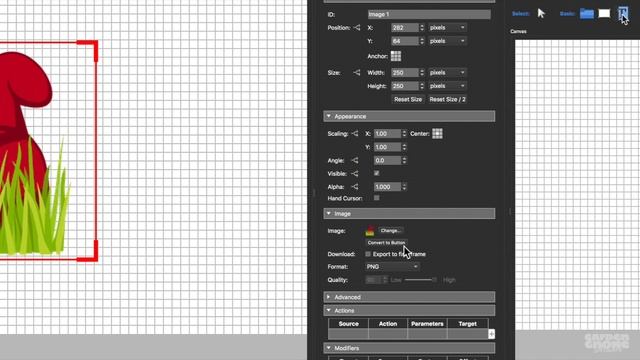The height and width of the screenshot is (360, 640).
Task: Click the Width stepper arrows
Action: tap(422, 73)
